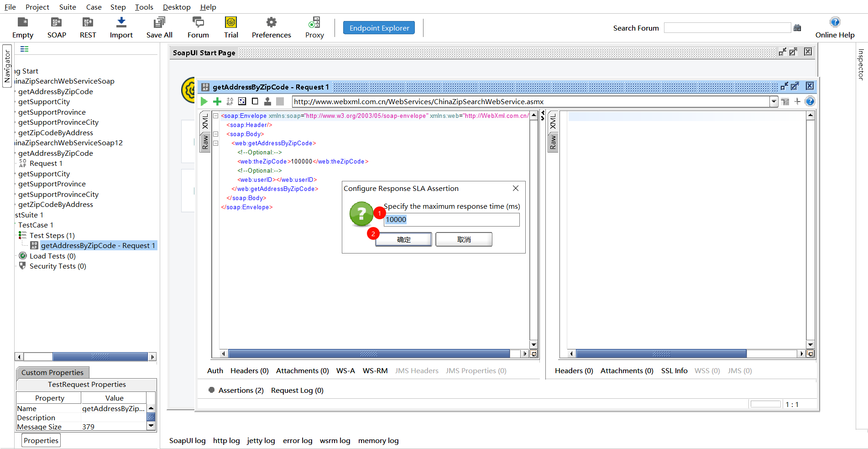Select the getZipCodeByAddress operation under ZipSearchWebServiceSoap12
The height and width of the screenshot is (449, 868).
click(x=56, y=205)
